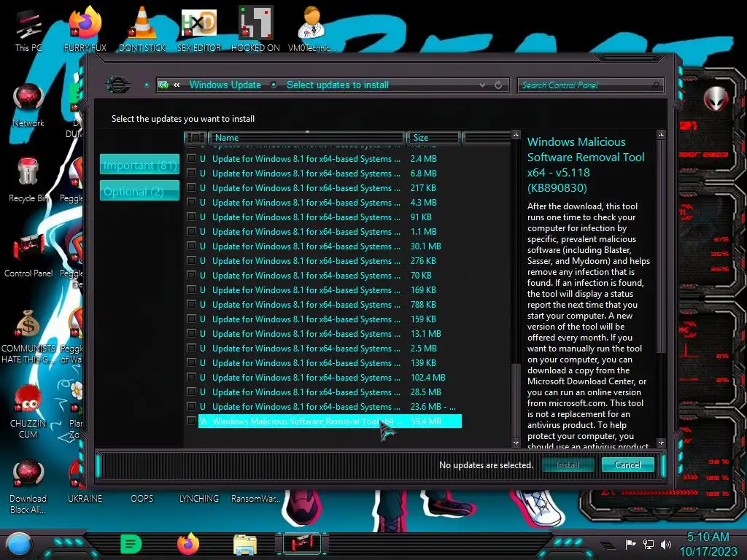Sort by the Name column header
Screen dimensions: 747x560
(x=307, y=138)
